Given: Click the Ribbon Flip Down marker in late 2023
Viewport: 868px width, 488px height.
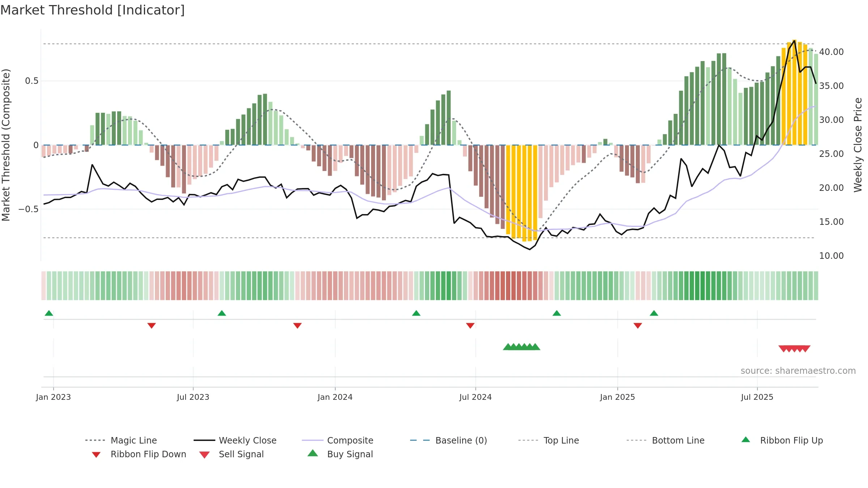Looking at the screenshot, I should 297,326.
